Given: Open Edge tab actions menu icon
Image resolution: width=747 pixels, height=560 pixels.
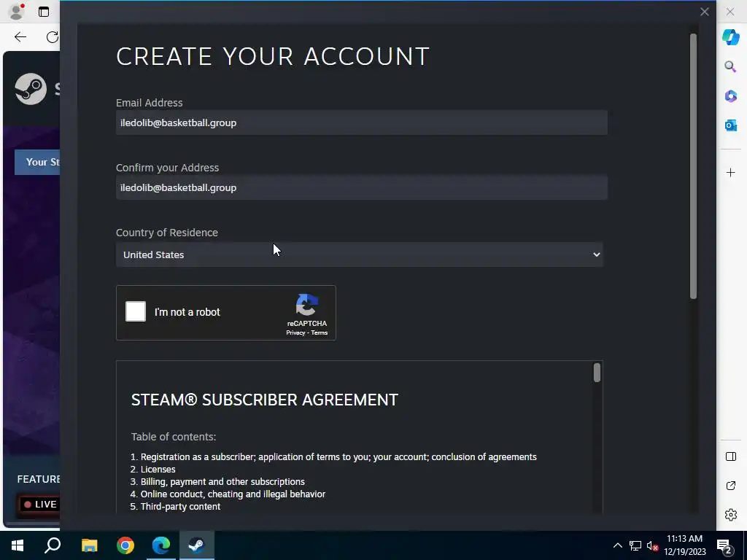Looking at the screenshot, I should point(44,12).
